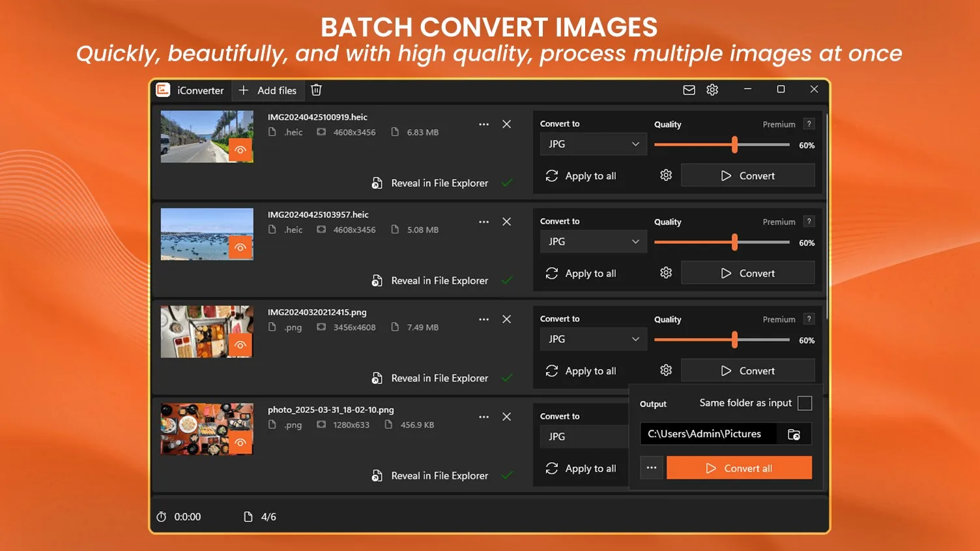The width and height of the screenshot is (980, 551).
Task: Remove photo_2025-03-31_18-02-10.png from the list
Action: point(506,417)
